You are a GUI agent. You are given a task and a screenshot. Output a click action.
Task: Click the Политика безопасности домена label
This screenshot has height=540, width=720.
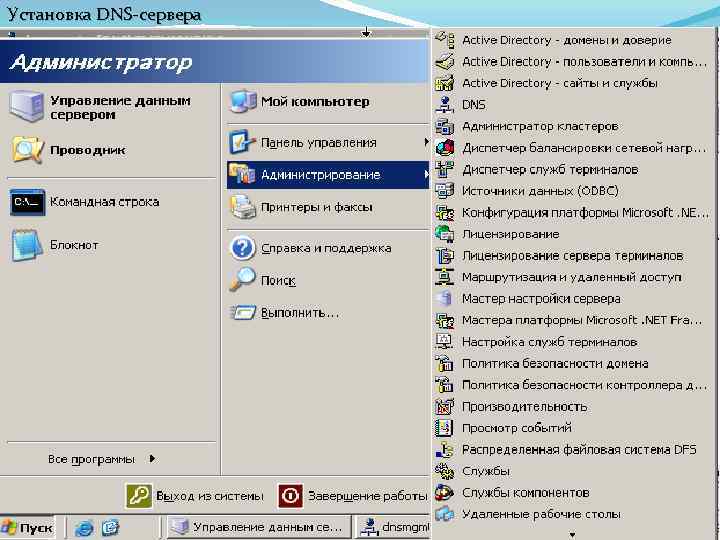(555, 364)
